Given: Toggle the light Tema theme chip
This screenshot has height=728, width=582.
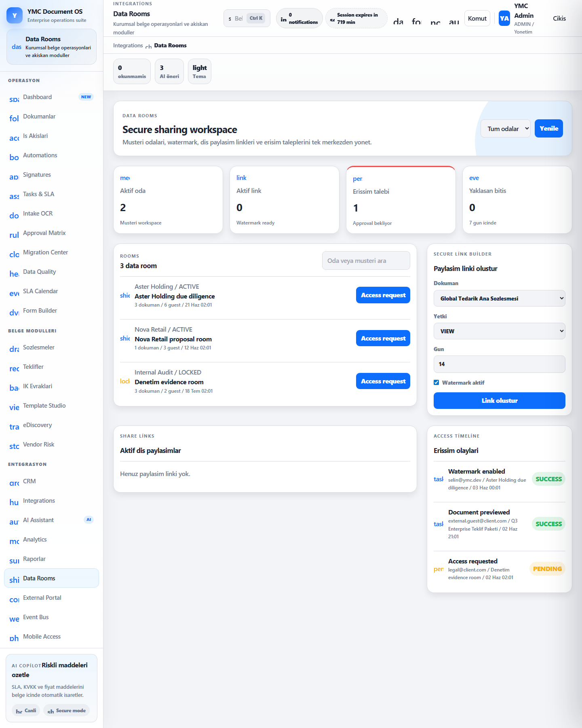Looking at the screenshot, I should pyautogui.click(x=200, y=72).
